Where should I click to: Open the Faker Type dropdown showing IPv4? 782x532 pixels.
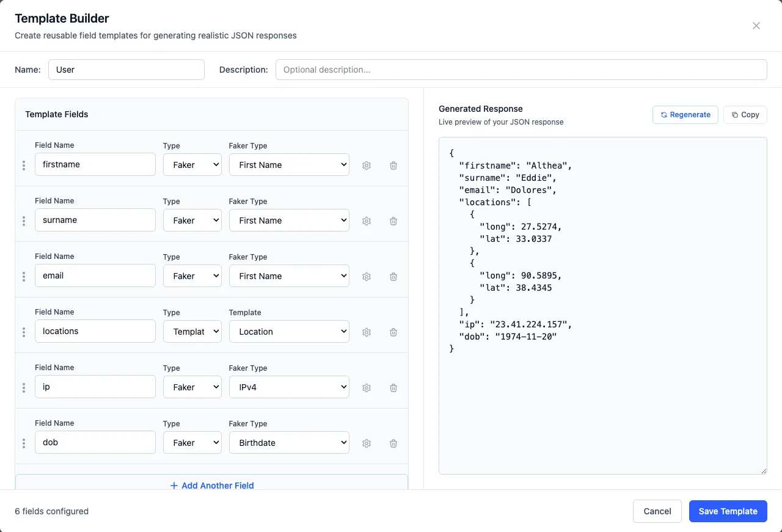click(x=289, y=387)
